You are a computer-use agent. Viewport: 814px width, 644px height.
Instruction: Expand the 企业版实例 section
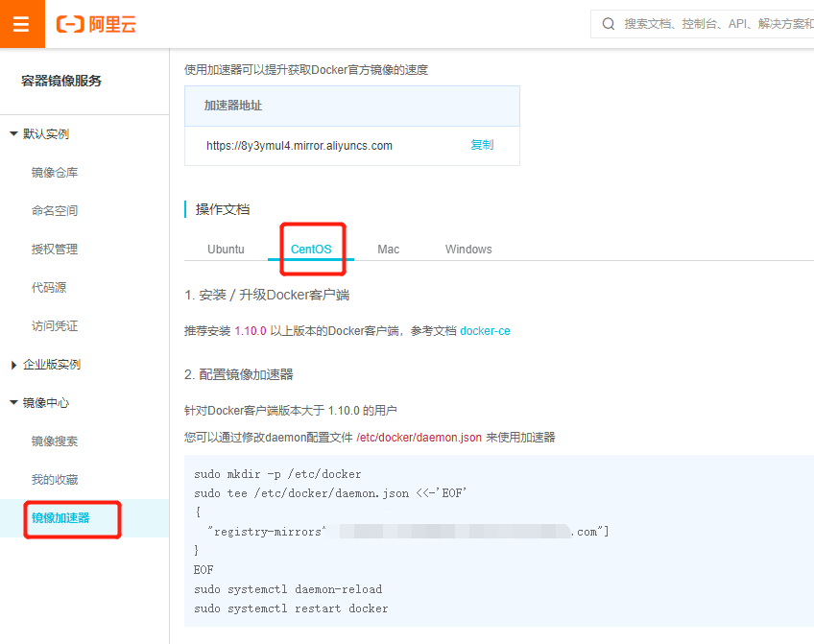pos(14,365)
